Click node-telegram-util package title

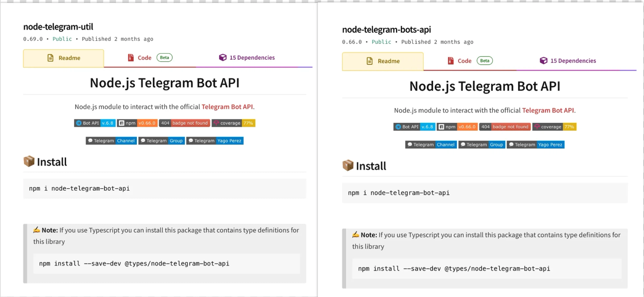(58, 27)
